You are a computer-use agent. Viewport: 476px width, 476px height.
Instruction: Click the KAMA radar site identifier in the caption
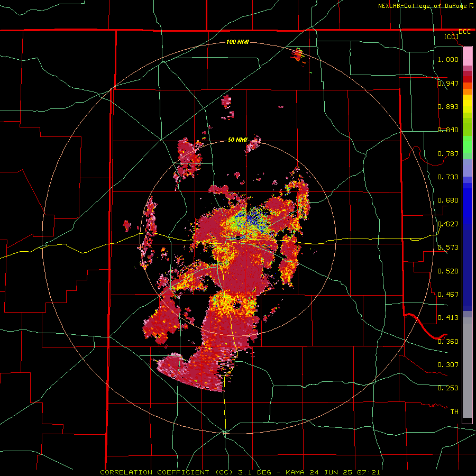[295, 472]
